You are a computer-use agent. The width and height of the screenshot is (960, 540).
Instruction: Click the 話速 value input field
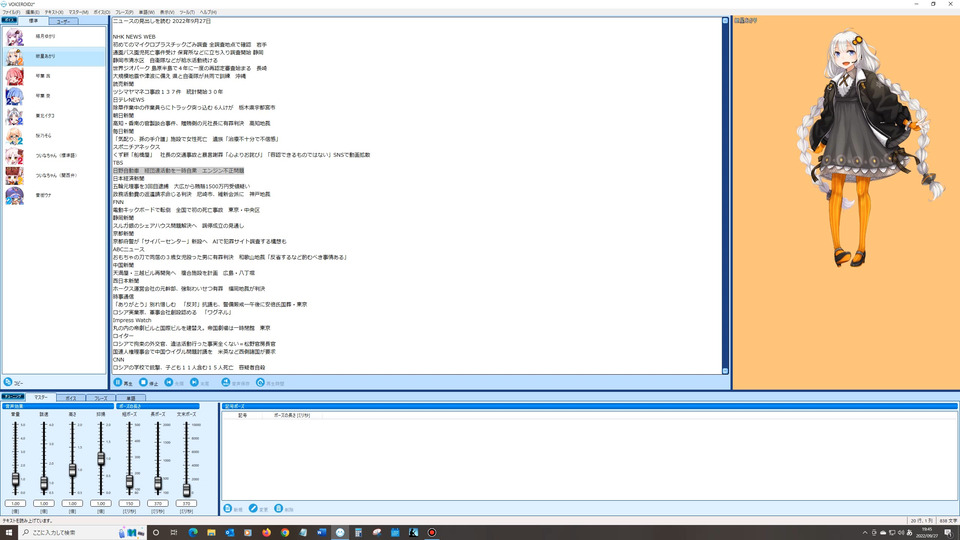[x=44, y=503]
